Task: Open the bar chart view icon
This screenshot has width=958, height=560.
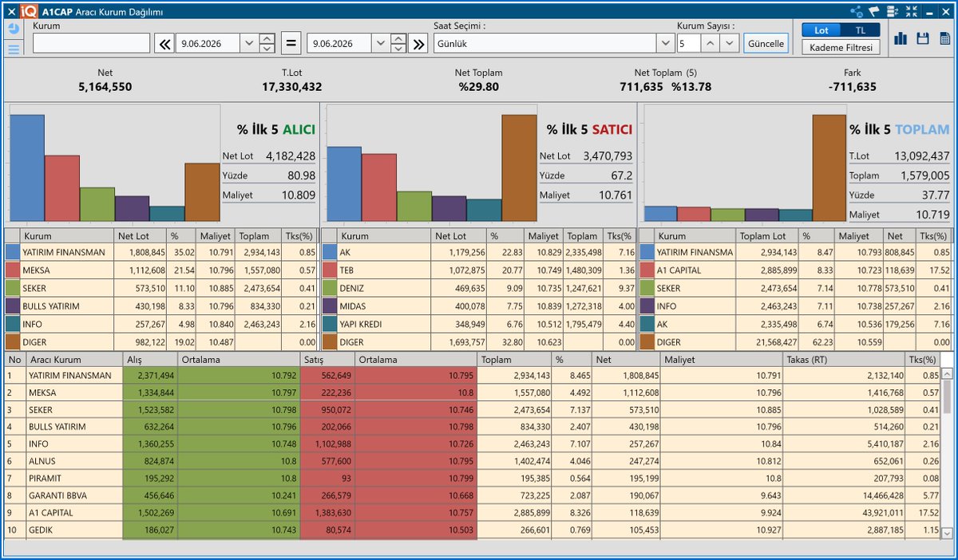Action: [901, 39]
